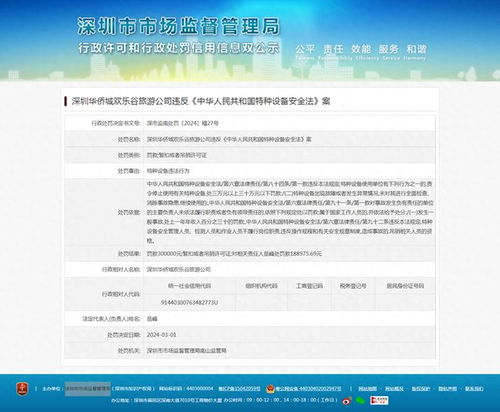Click the red-and-white badge icon right of WeChat
Viewport: 500px width, 412px height.
(x=379, y=400)
